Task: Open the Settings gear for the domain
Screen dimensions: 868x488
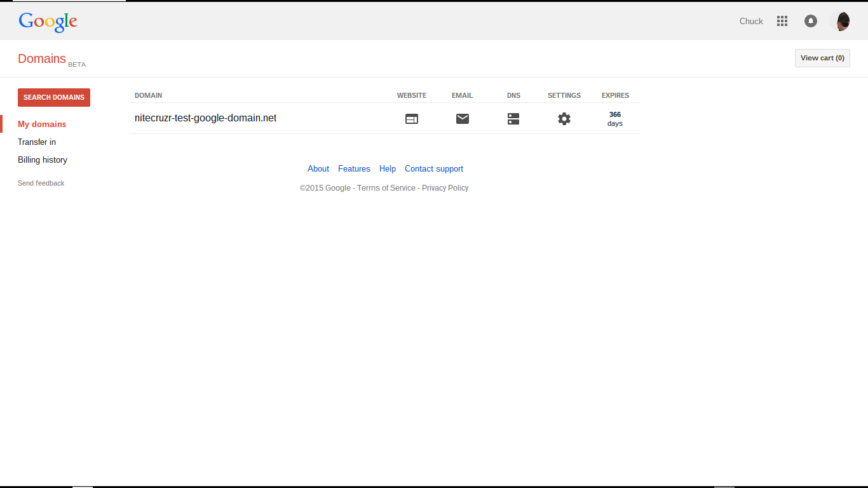Action: tap(564, 119)
